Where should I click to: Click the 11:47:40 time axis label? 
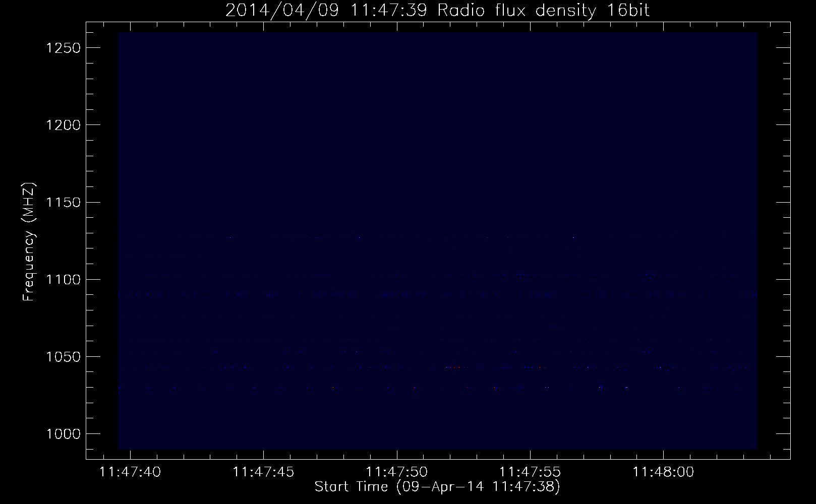tap(131, 472)
